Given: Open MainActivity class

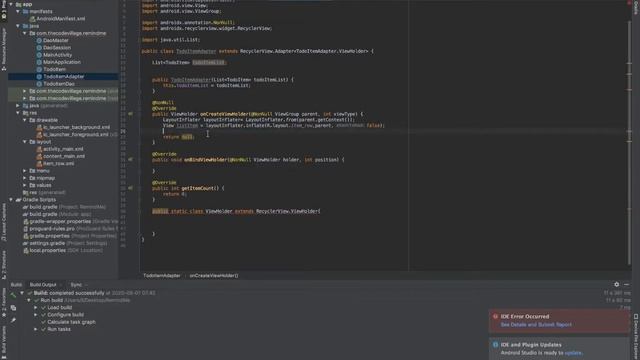Looking at the screenshot, I should coord(58,55).
